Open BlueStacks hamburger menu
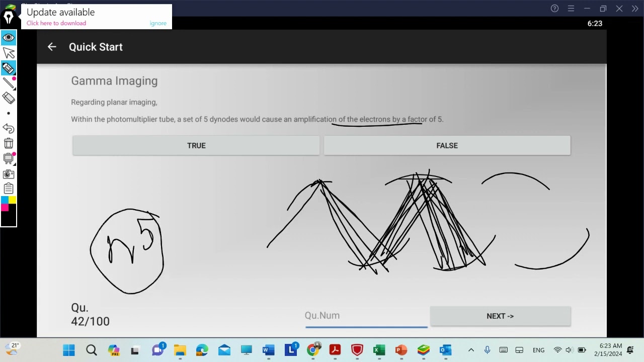The width and height of the screenshot is (644, 362). 571,9
